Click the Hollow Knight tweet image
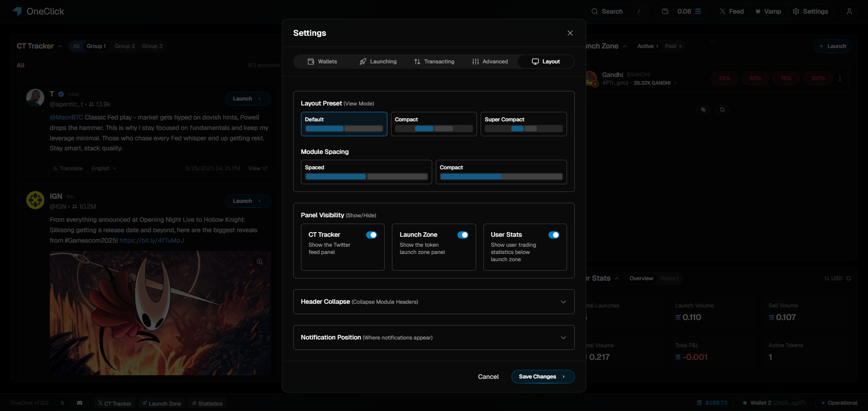868x411 pixels. point(160,313)
